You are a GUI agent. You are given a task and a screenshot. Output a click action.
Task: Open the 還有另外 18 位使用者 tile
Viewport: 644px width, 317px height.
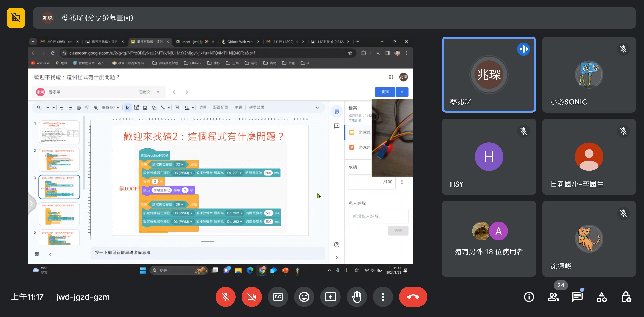pyautogui.click(x=489, y=239)
